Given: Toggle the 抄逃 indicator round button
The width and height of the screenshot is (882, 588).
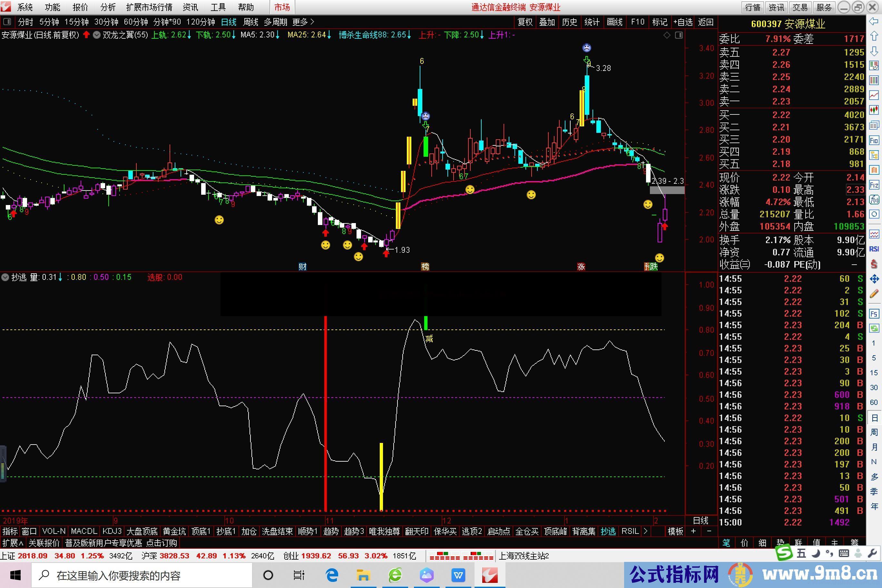Looking at the screenshot, I should click(x=5, y=278).
